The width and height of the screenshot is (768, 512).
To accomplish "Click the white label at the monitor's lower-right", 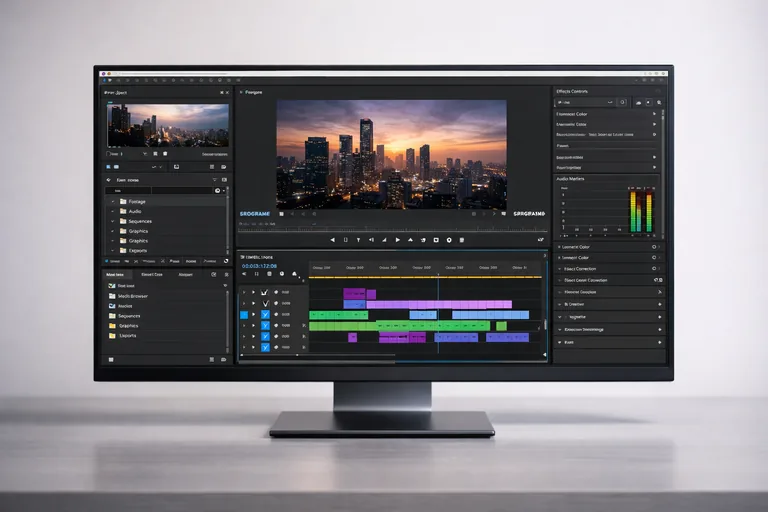I will 529,214.
